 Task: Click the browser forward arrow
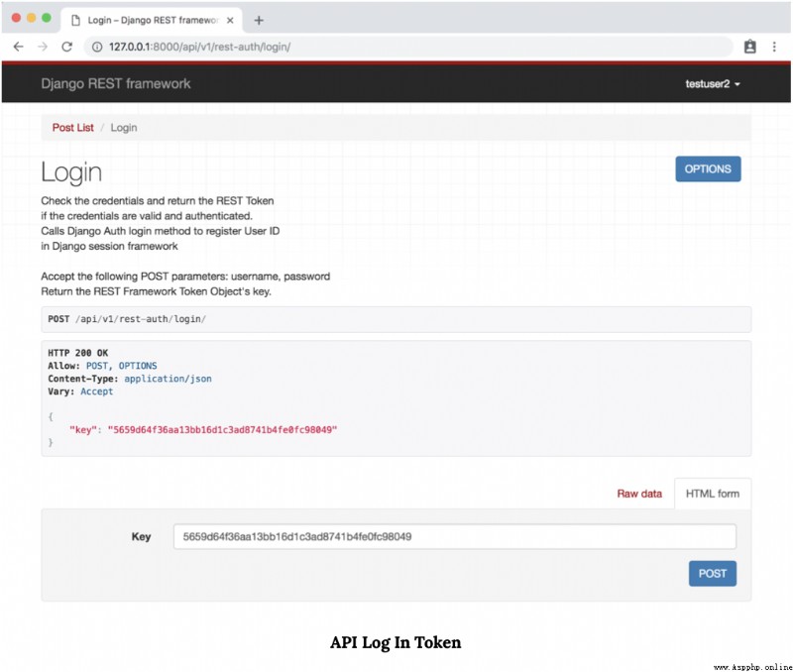pos(43,47)
